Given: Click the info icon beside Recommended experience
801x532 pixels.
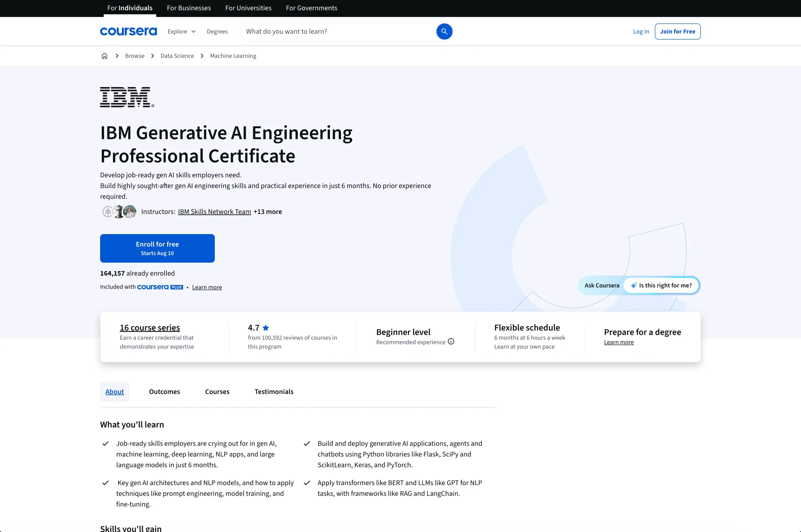Looking at the screenshot, I should (x=451, y=341).
